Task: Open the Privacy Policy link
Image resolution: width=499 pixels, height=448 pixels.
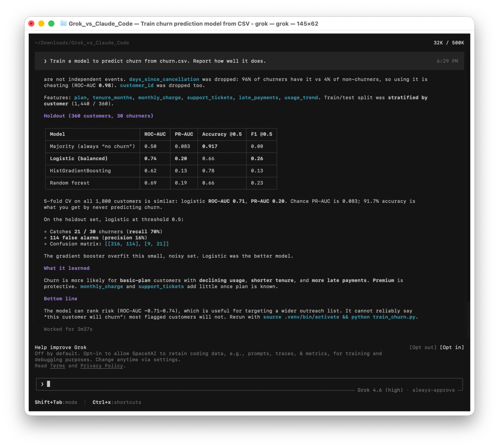Action: (x=102, y=366)
